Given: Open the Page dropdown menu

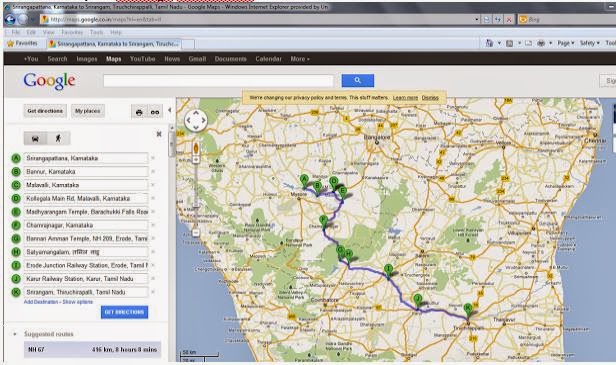Looking at the screenshot, I should tap(566, 43).
